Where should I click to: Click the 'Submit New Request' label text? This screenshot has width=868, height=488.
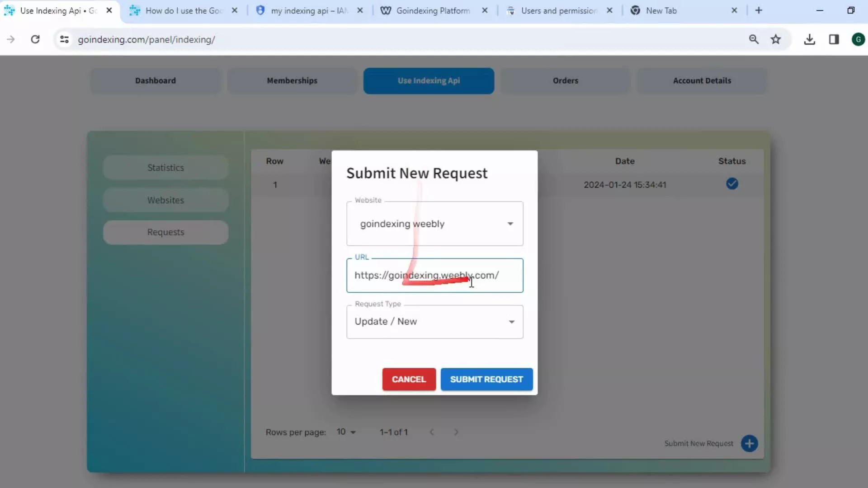coord(699,443)
